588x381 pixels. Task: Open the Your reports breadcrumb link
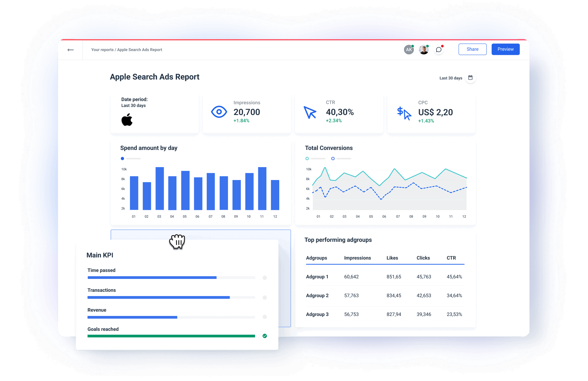pyautogui.click(x=102, y=50)
